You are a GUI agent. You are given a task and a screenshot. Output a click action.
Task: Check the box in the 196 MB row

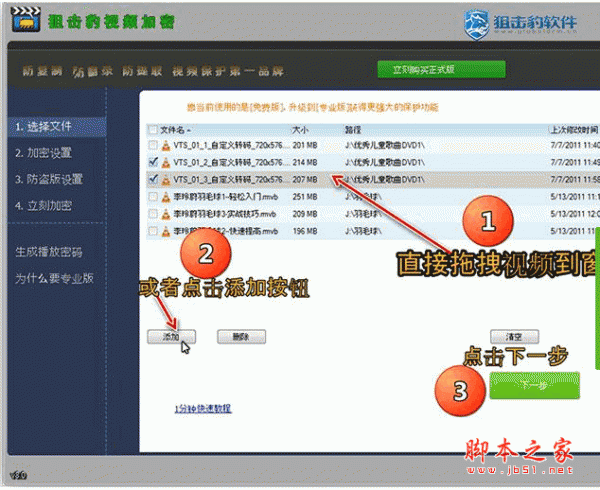[153, 231]
